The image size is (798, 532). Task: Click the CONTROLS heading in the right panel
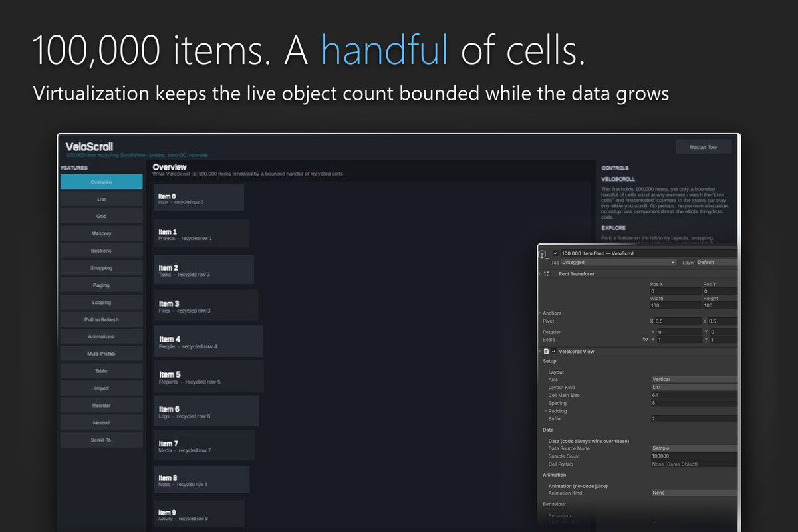point(615,168)
